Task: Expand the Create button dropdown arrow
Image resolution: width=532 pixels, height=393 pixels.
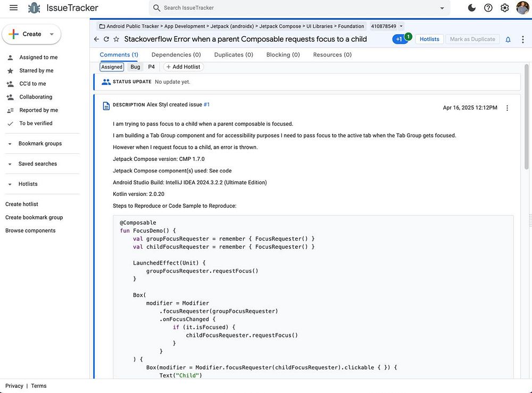Action: click(52, 34)
